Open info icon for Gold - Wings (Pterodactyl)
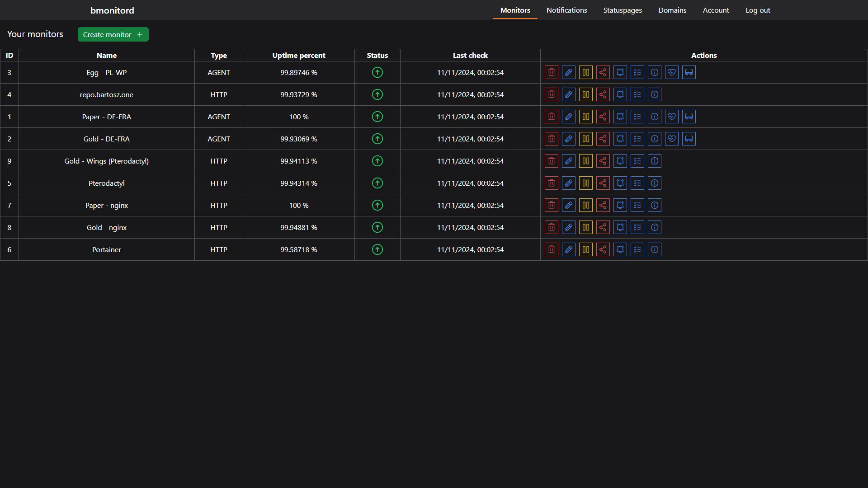868x488 pixels. point(655,161)
